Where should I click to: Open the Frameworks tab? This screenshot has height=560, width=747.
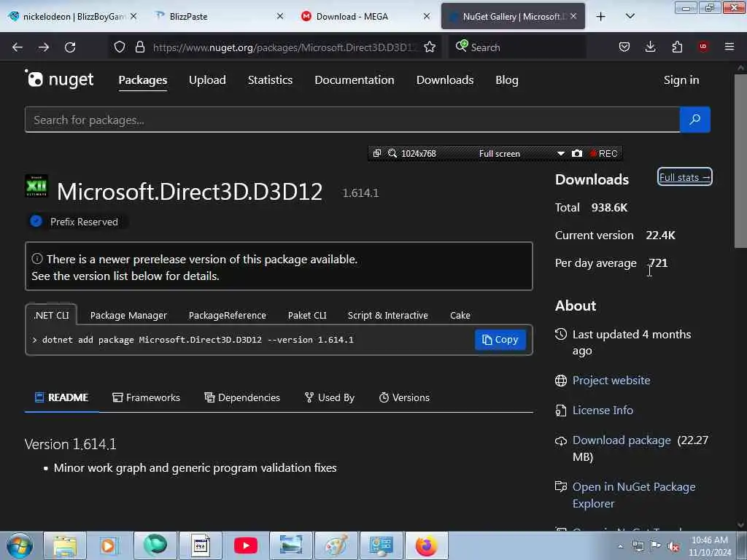click(x=146, y=397)
